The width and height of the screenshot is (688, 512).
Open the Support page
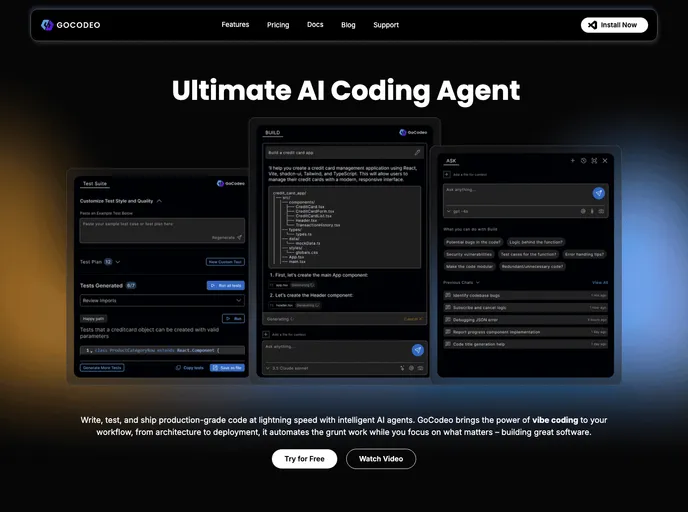[x=386, y=25]
